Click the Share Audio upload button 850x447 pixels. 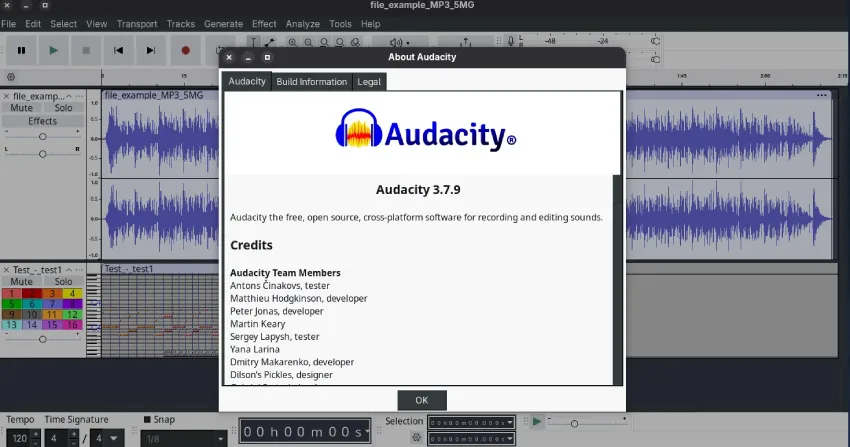tap(466, 42)
